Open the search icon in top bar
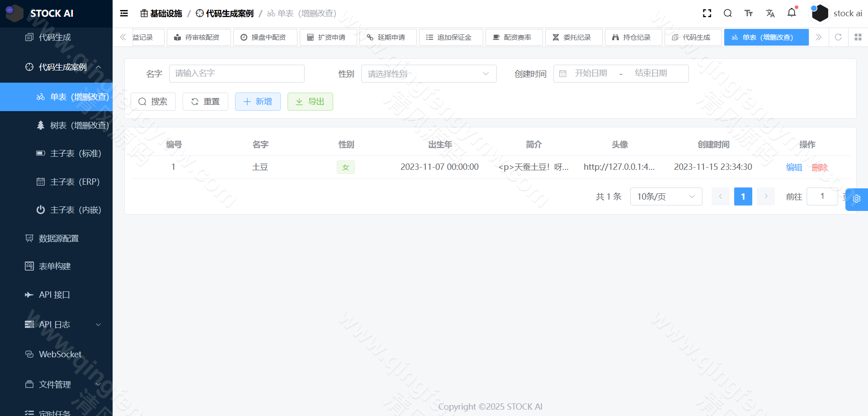The height and width of the screenshot is (416, 868). pos(727,13)
